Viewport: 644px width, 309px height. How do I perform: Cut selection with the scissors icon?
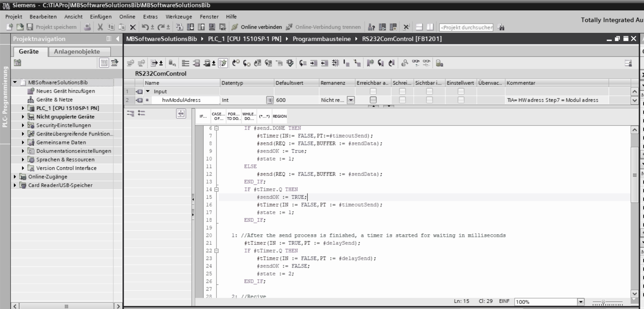tap(100, 27)
